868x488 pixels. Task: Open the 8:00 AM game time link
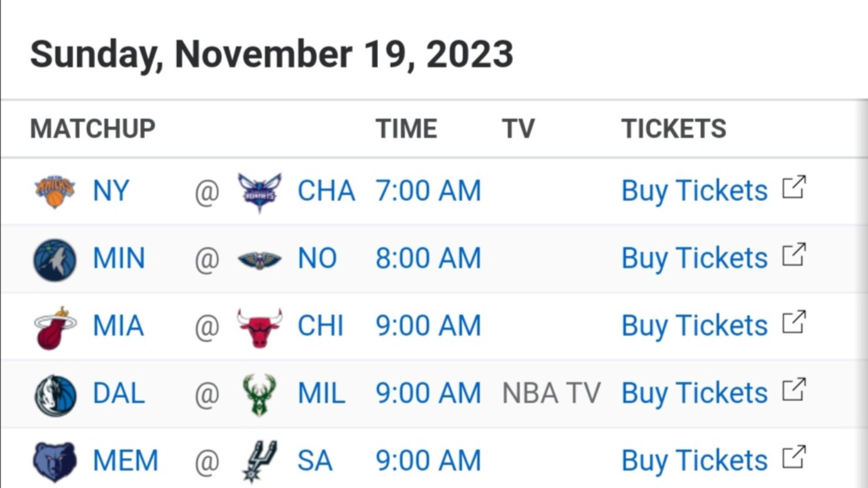coord(428,258)
